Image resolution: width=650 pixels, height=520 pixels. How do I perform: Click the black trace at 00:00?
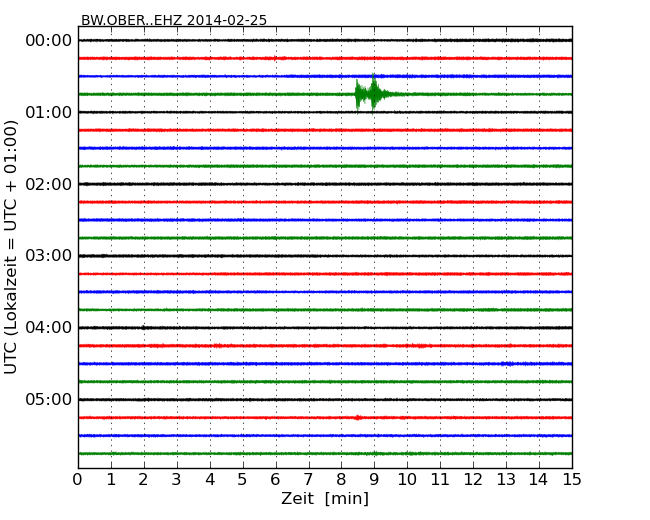pos(325,40)
